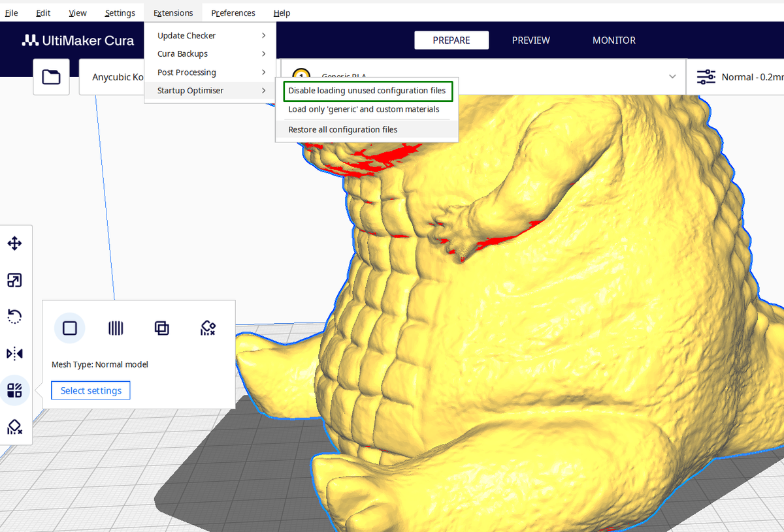This screenshot has height=532, width=784.
Task: Choose Disable loading unused configuration files
Action: pyautogui.click(x=367, y=91)
